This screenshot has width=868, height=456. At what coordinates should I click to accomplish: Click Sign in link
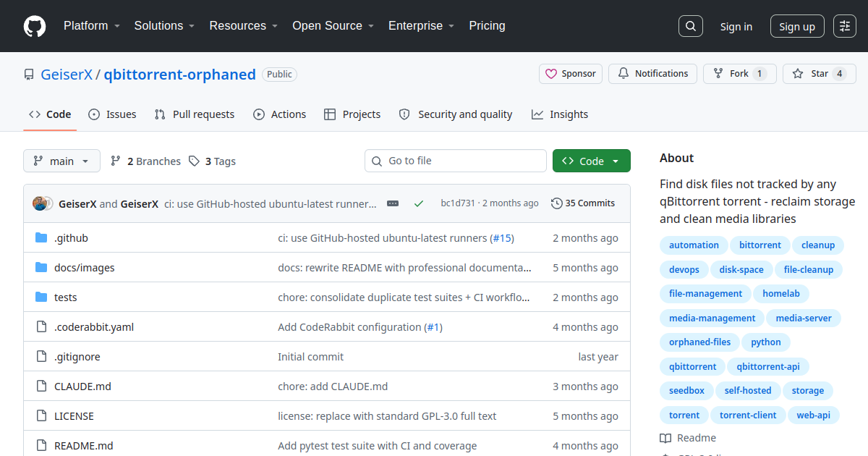coord(736,27)
